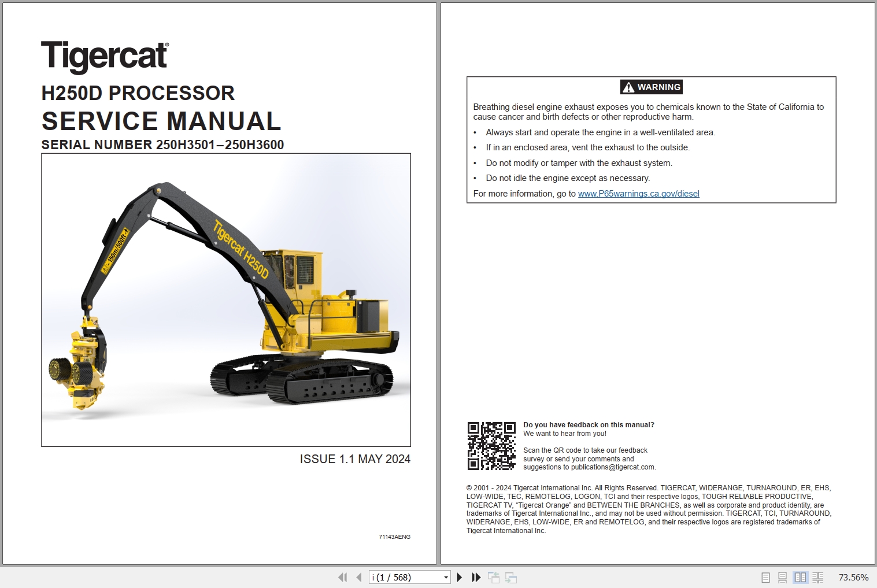The height and width of the screenshot is (588, 877).
Task: Click the warning triangle icon in the WARNING banner
Action: 628,87
